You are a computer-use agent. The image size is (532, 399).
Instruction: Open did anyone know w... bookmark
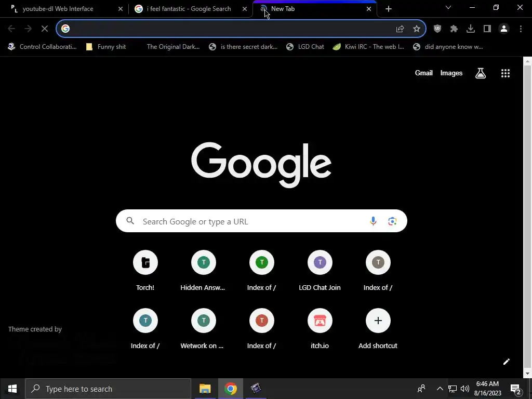(x=448, y=47)
